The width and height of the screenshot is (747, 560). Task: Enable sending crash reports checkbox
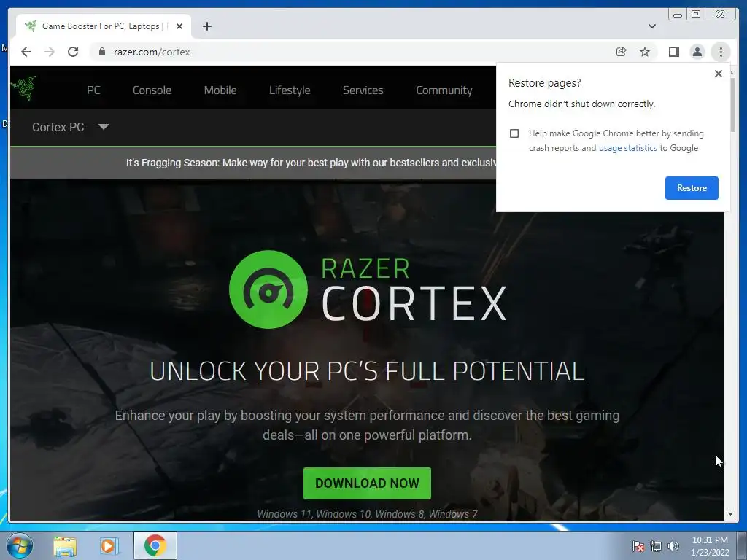click(x=514, y=133)
